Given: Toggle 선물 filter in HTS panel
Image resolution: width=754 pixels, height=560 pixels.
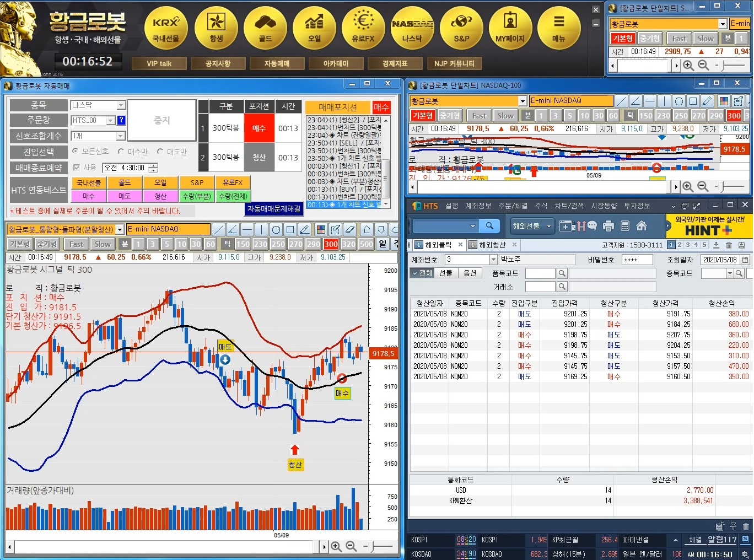Looking at the screenshot, I should coord(445,273).
